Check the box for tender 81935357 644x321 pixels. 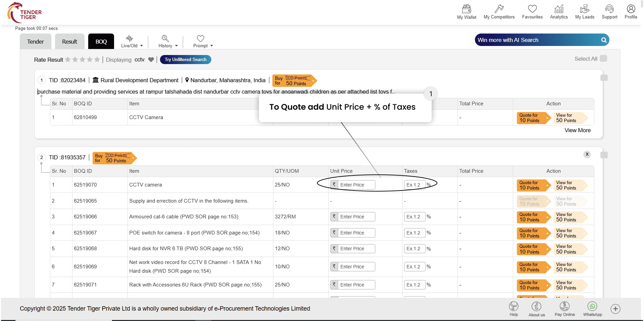604,155
